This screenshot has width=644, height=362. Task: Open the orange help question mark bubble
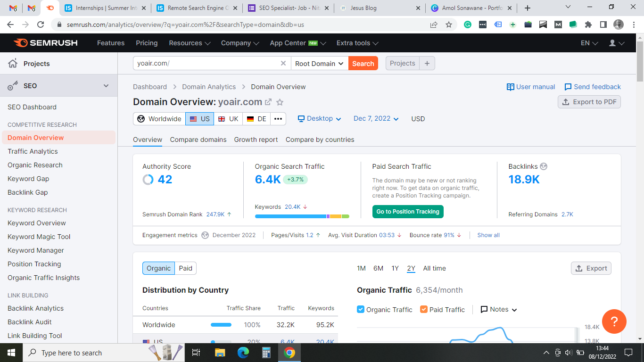pyautogui.click(x=614, y=321)
